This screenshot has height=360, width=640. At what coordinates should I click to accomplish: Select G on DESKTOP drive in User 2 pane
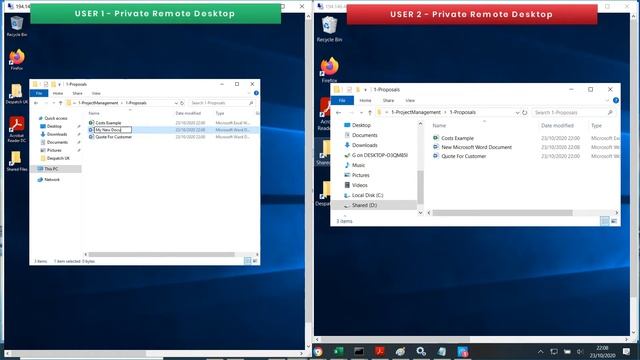tap(380, 155)
